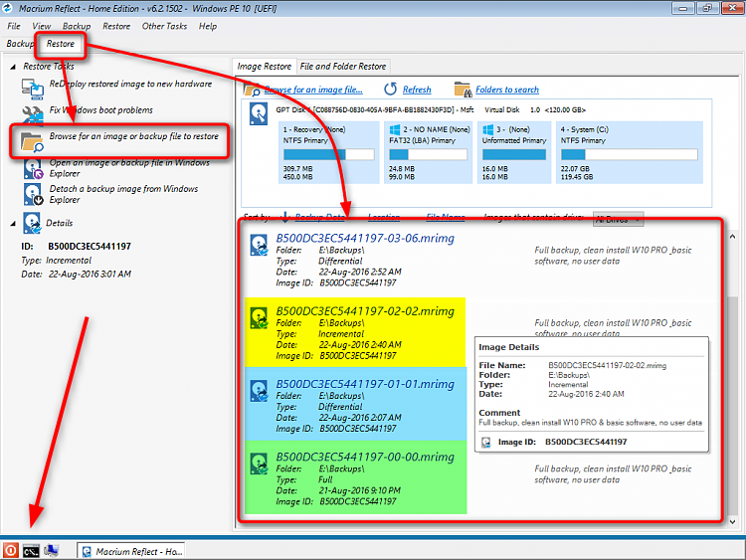
Task: Click Detach a backup image from Windows Explorer
Action: [123, 194]
